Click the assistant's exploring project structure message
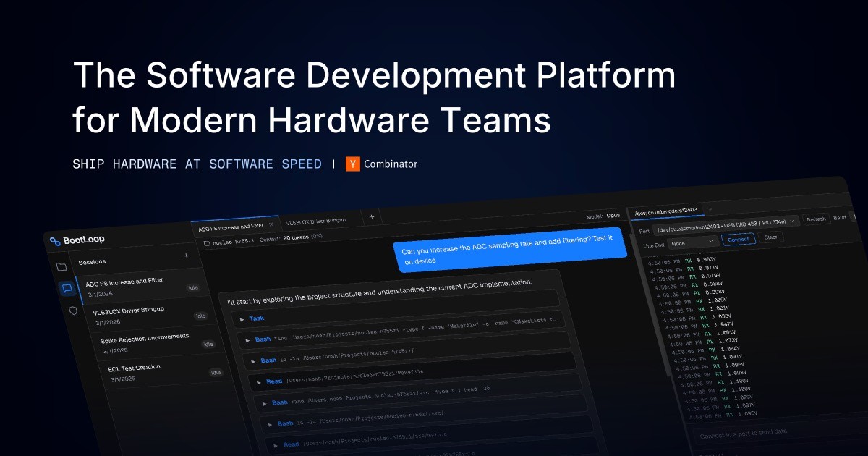868x456 pixels. coord(380,292)
